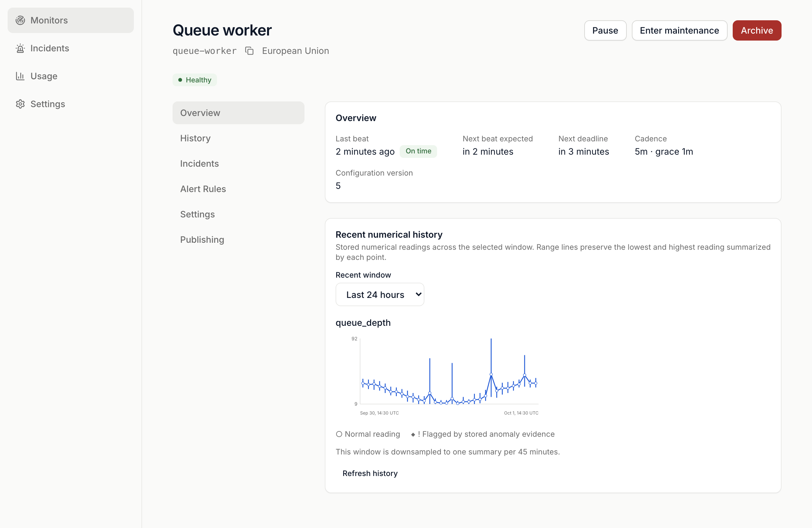Open Monitors in the main sidebar

[x=71, y=21]
